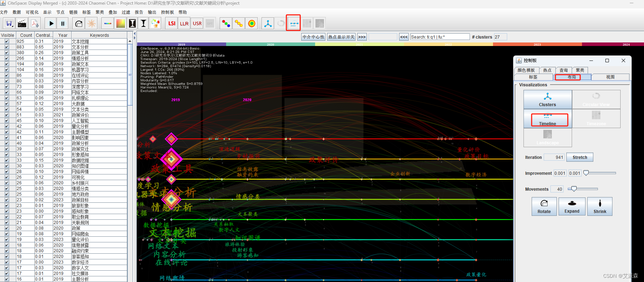Open the 视图 tab
644x282 pixels.
click(610, 77)
